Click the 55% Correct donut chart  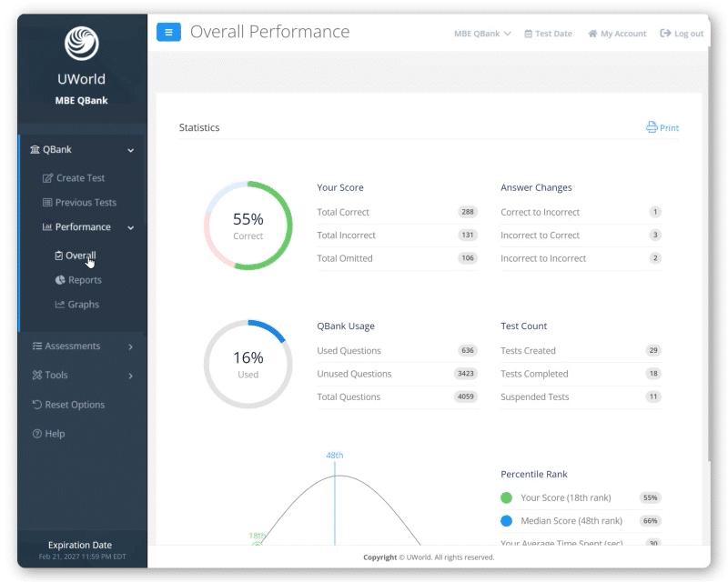tap(248, 226)
